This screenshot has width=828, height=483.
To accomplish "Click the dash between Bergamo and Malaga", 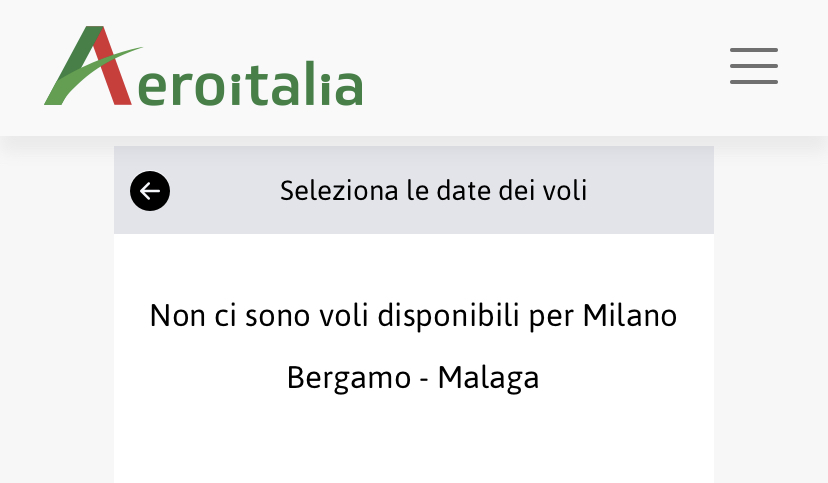I will [x=425, y=378].
